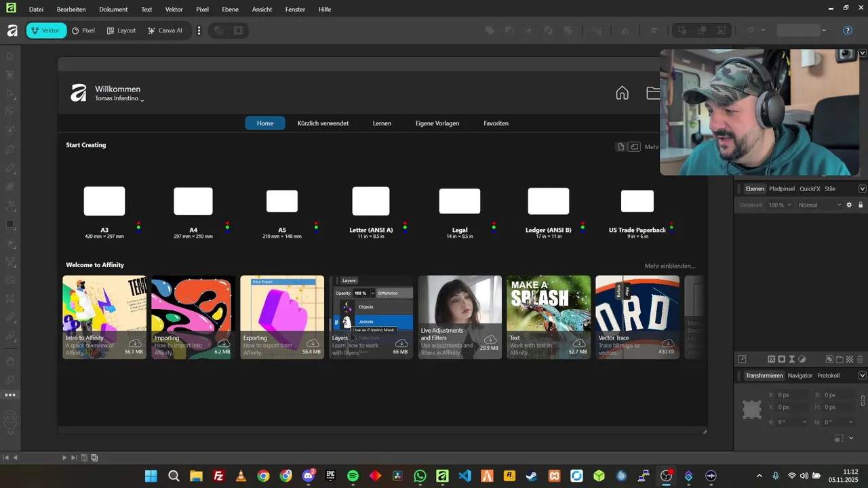The width and height of the screenshot is (868, 488).
Task: Open the Normal blend mode dropdown
Action: click(x=819, y=205)
